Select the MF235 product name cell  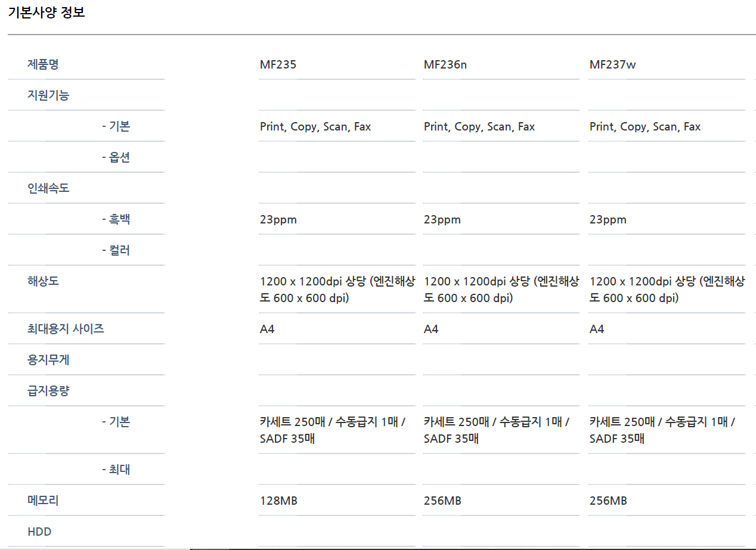[x=278, y=64]
